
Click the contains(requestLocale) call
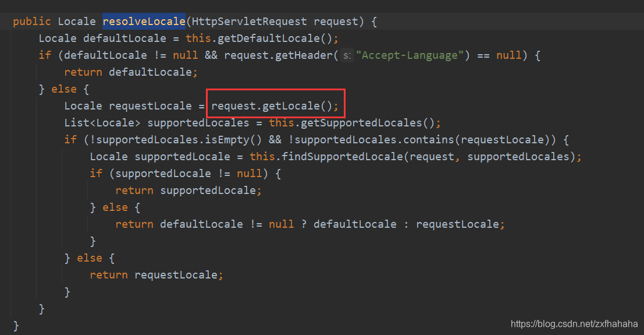click(x=479, y=139)
